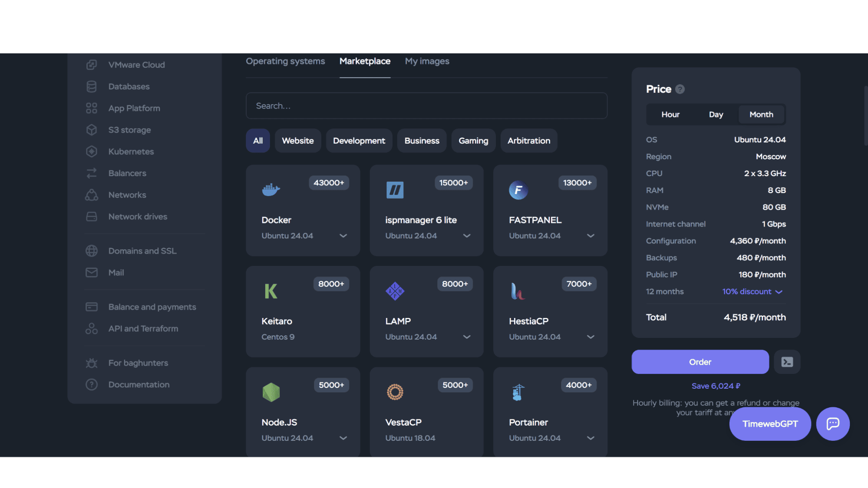Open the 10% discount period dropdown
Screen dimensions: 868x488
click(x=752, y=291)
